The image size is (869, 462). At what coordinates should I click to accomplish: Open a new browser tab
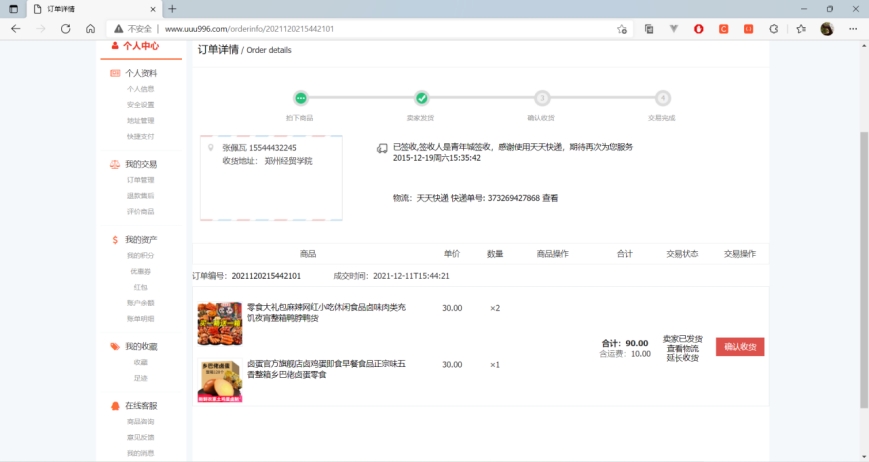[x=172, y=9]
